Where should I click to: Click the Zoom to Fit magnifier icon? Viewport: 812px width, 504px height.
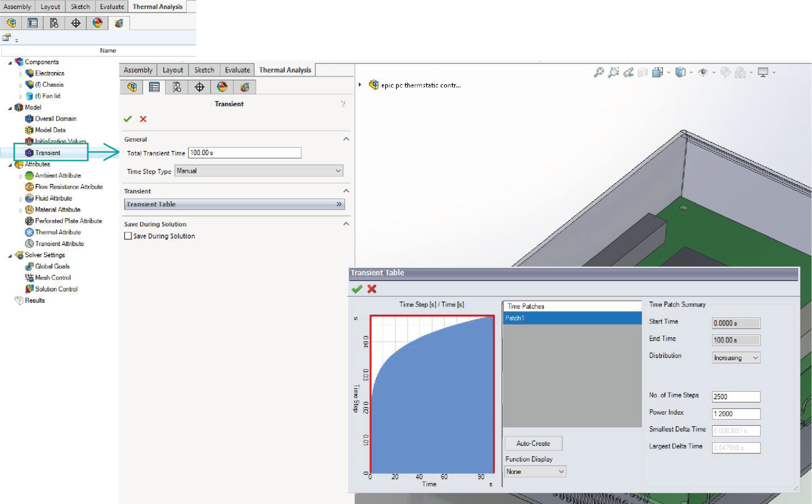pos(599,72)
